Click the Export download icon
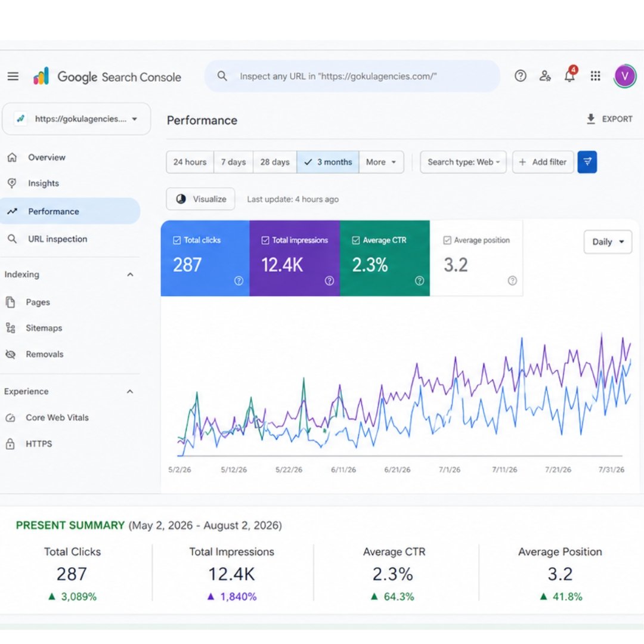Viewport: 644px width, 644px height. click(590, 119)
